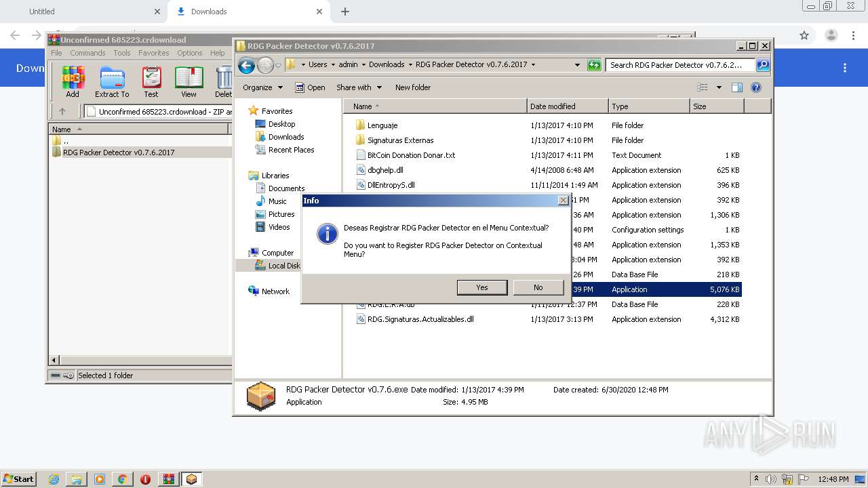Select Documents library in navigation pane
Screen dimensions: 868x488
coord(279,188)
